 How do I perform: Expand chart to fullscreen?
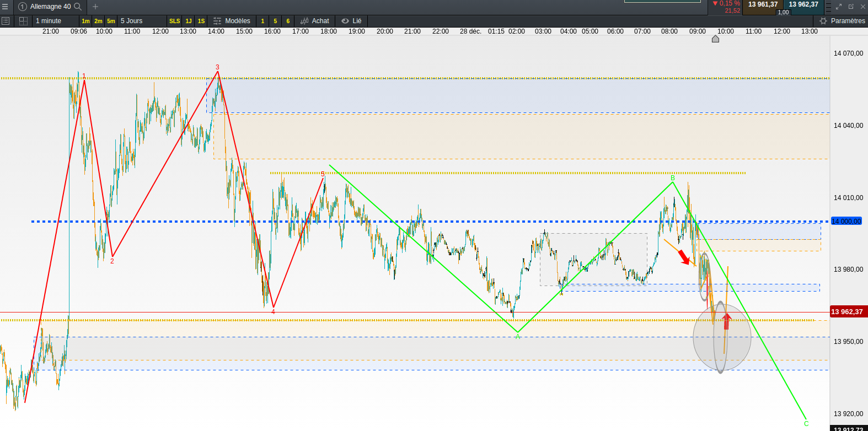click(839, 7)
